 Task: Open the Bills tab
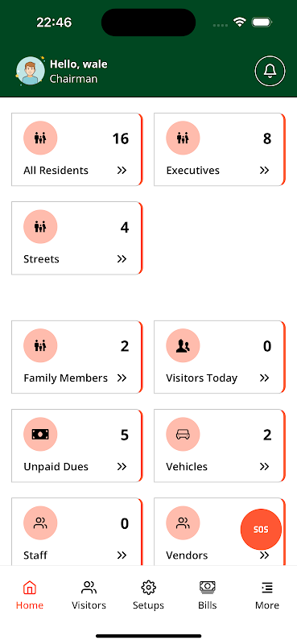208,595
